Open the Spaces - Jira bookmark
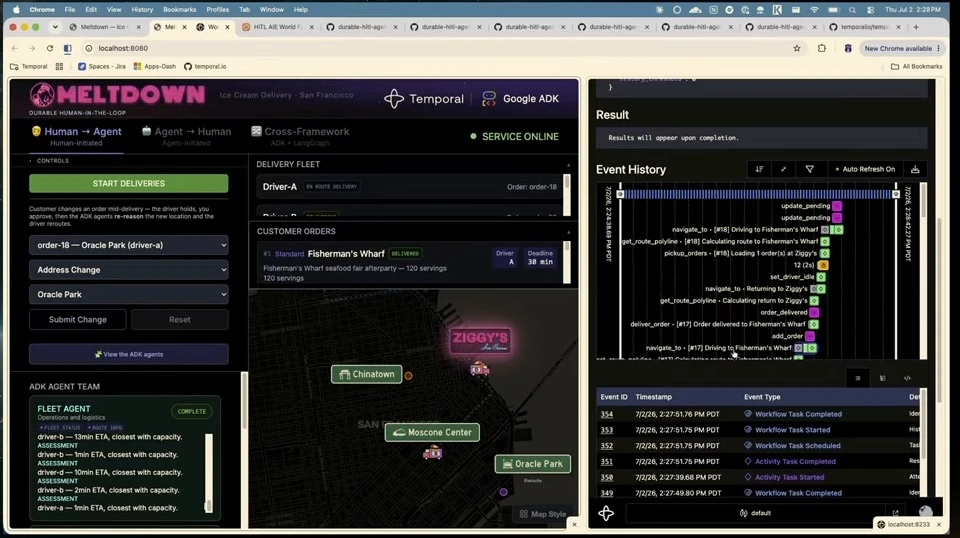This screenshot has width=960, height=538. point(102,66)
